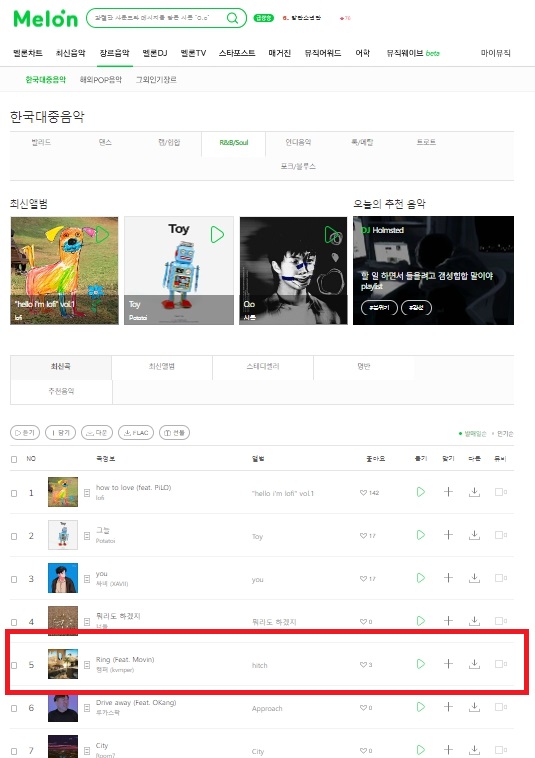Play the Toy album from its cover
Viewport: 535px width, 758px height.
(x=217, y=234)
